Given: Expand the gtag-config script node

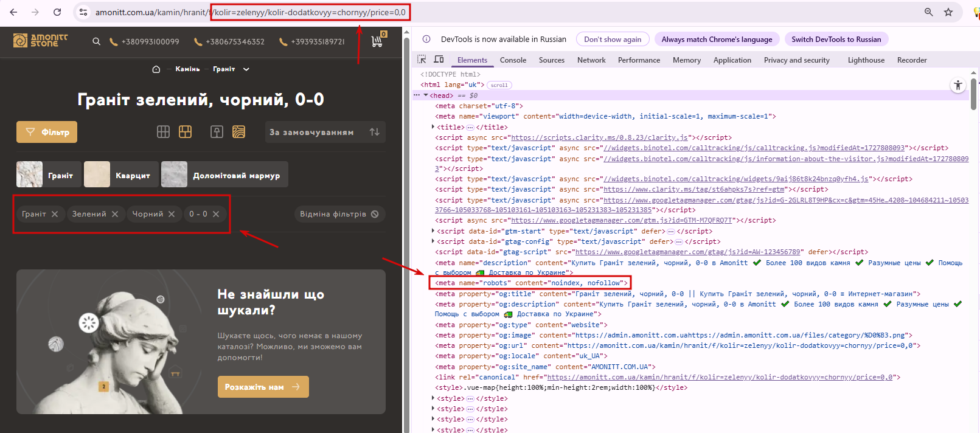Looking at the screenshot, I should point(433,241).
